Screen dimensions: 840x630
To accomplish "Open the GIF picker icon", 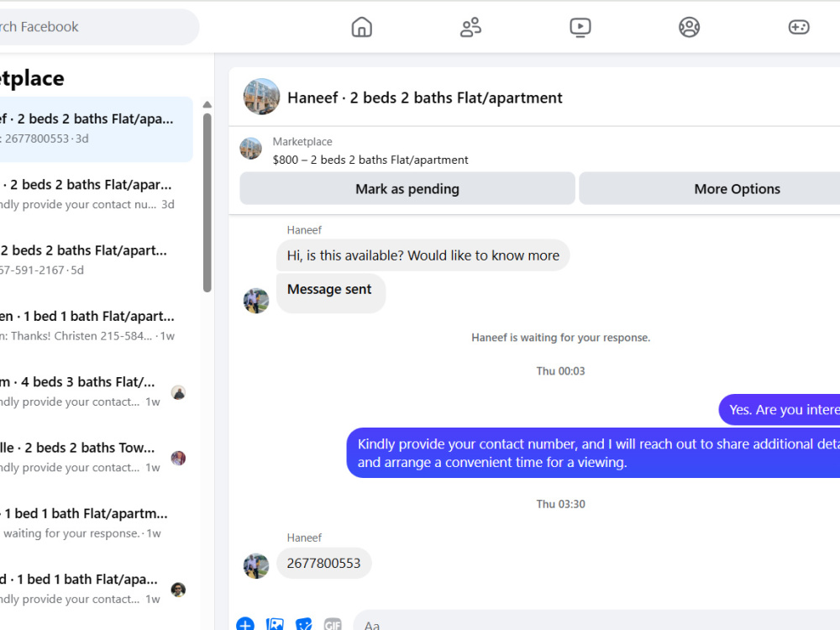I will (333, 624).
